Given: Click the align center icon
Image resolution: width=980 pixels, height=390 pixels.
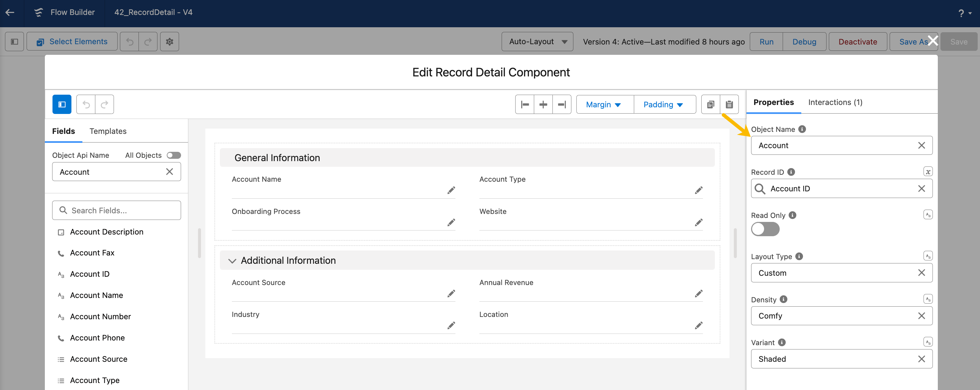Looking at the screenshot, I should pyautogui.click(x=543, y=105).
